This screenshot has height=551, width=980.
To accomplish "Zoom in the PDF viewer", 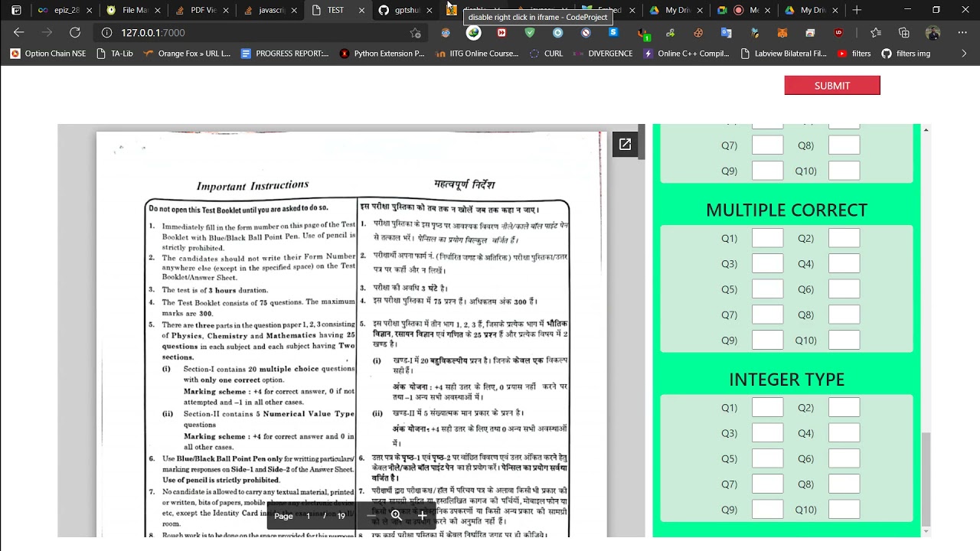I will pyautogui.click(x=422, y=516).
